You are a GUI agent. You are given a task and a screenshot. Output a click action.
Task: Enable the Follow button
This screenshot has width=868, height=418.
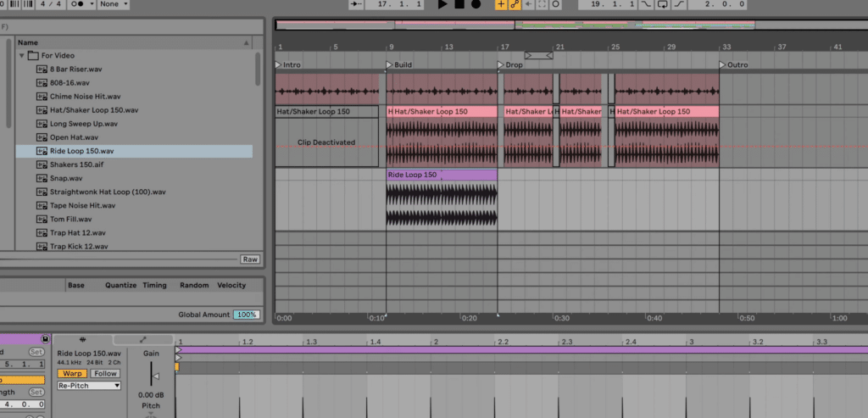[105, 374]
